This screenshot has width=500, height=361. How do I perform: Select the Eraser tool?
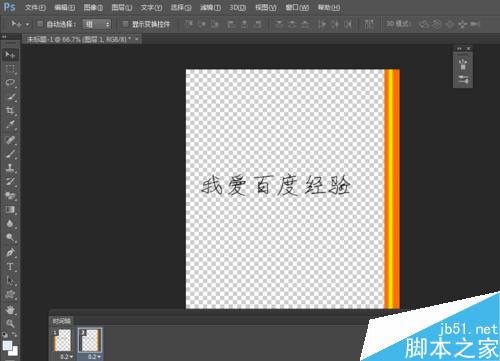click(10, 196)
